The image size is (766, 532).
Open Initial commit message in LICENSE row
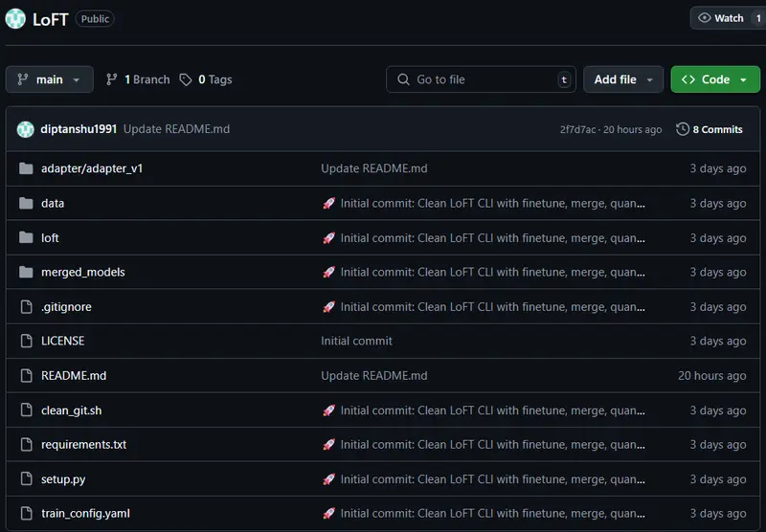(x=356, y=341)
